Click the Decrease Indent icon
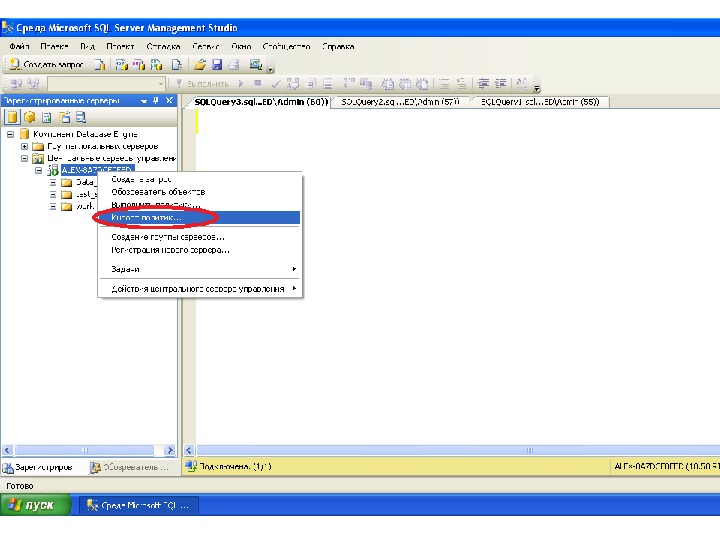The width and height of the screenshot is (720, 540). pyautogui.click(x=484, y=84)
